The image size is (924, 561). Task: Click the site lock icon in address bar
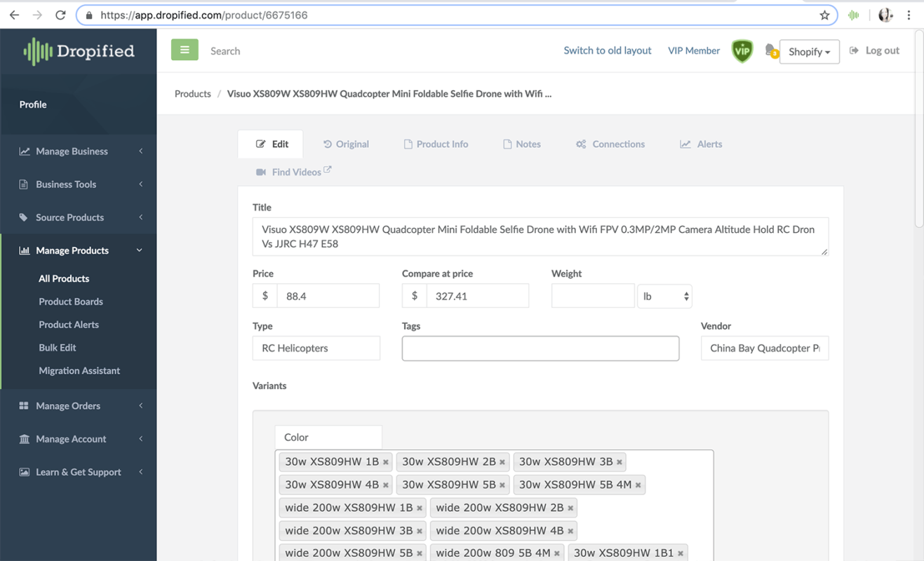point(89,15)
